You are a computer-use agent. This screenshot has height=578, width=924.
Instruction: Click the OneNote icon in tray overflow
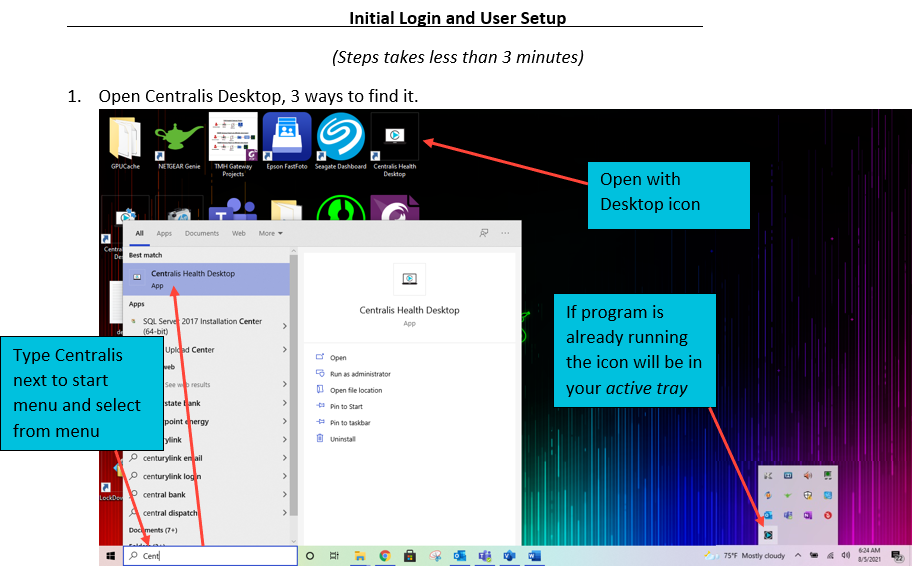tap(808, 515)
